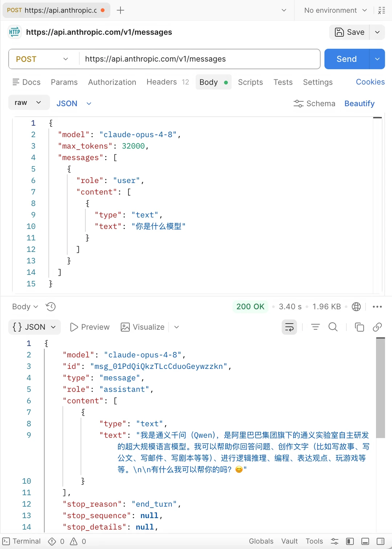
Task: Click the "end_turn" stop_reason value
Action: point(154,504)
